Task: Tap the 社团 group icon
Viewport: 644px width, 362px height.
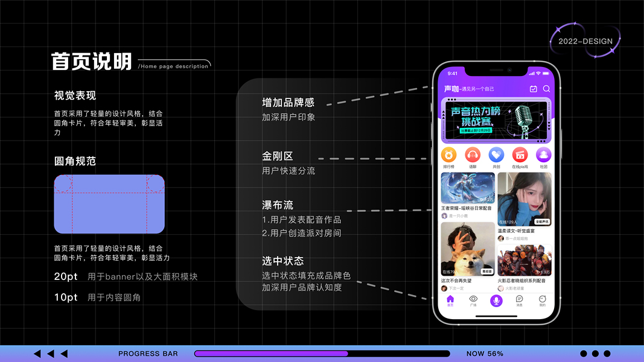Action: tap(543, 155)
